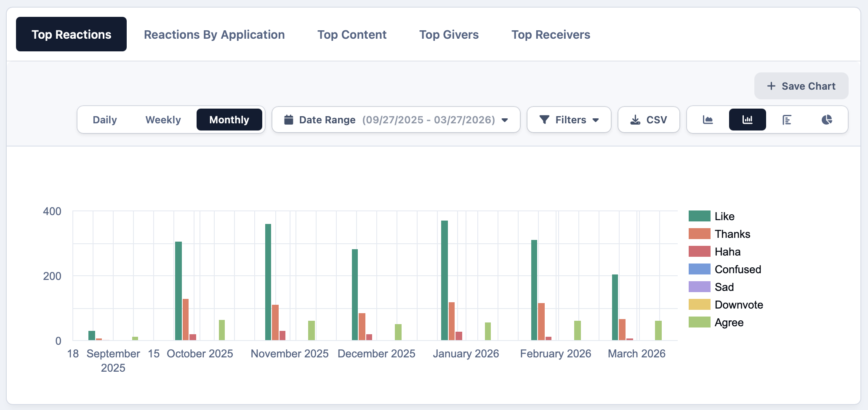This screenshot has height=410, width=868.
Task: Click the funnel icon in Filters
Action: [x=544, y=120]
